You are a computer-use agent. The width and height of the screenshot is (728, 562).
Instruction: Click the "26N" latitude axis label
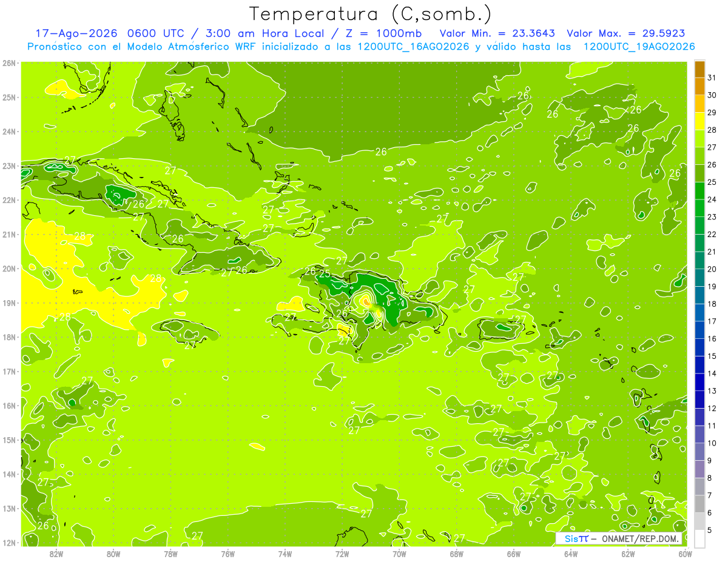tap(8, 63)
